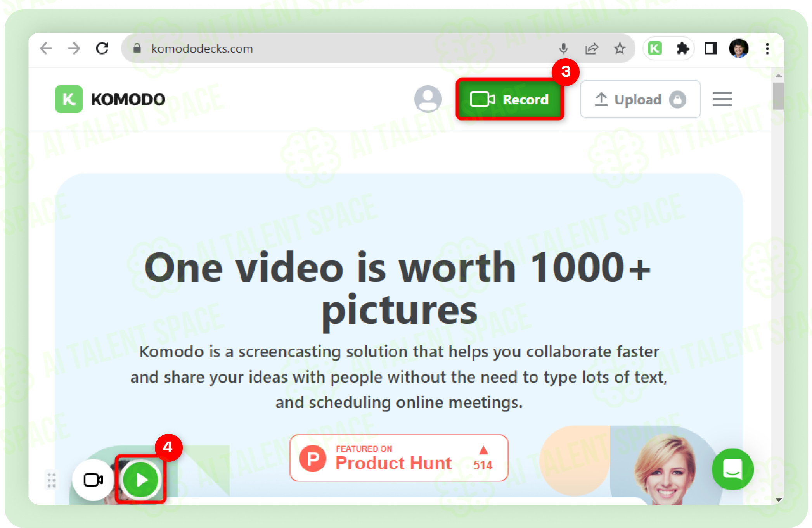This screenshot has width=812, height=528.
Task: Click the padlock site info icon
Action: click(137, 48)
